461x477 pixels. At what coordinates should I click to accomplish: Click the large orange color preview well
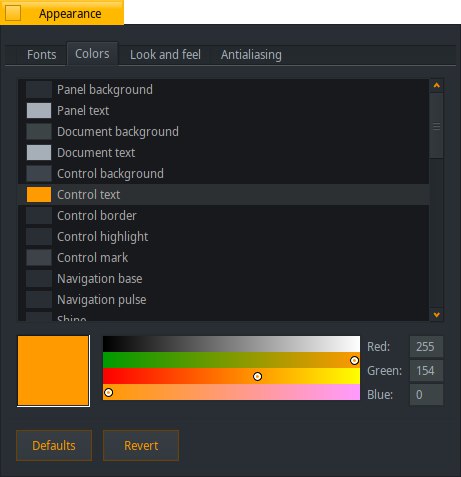pyautogui.click(x=53, y=371)
